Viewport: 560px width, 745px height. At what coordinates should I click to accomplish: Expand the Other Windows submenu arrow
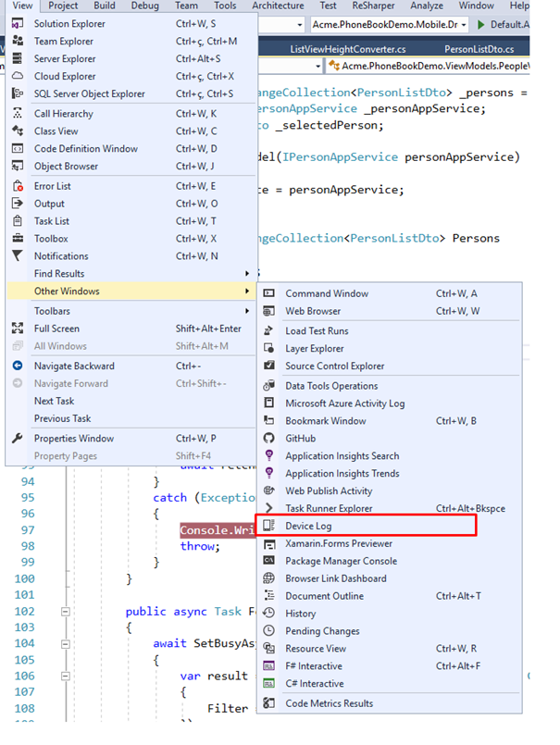point(247,292)
